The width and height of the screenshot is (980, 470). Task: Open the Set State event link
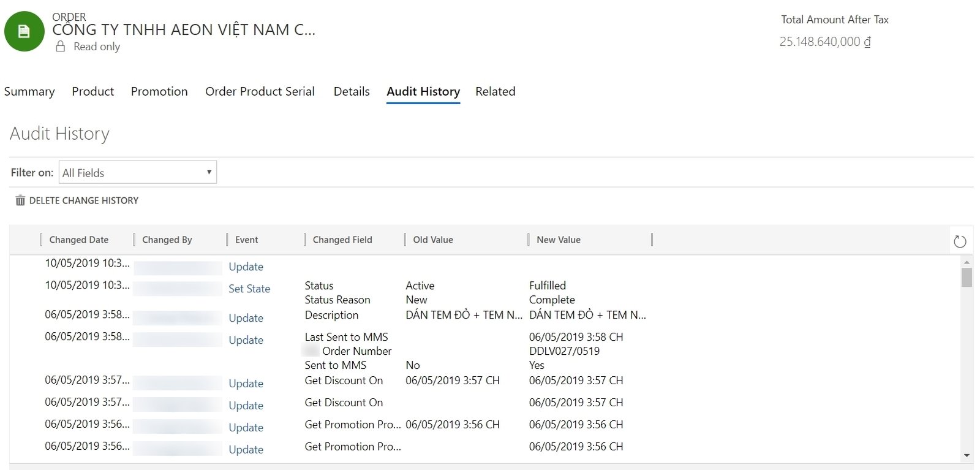point(249,289)
